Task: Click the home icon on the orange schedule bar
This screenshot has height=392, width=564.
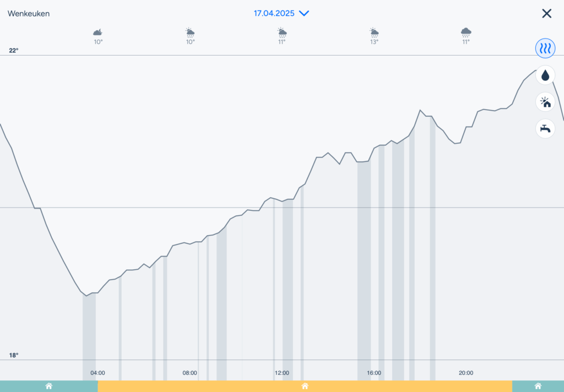Action: click(305, 386)
